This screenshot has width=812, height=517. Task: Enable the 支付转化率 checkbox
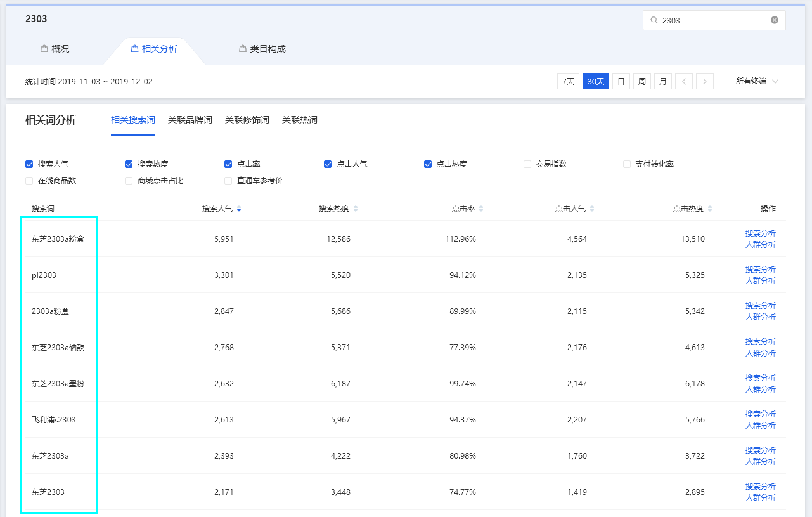pyautogui.click(x=627, y=164)
